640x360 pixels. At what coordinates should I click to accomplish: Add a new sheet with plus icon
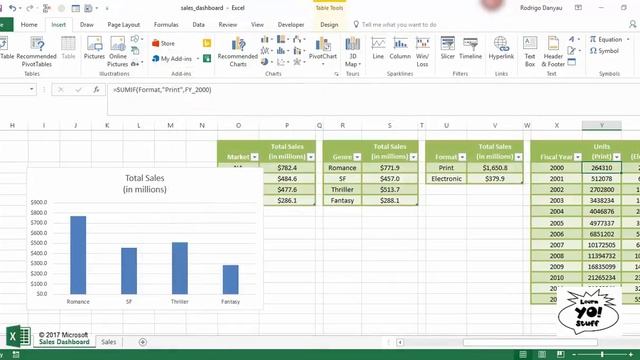[142, 342]
